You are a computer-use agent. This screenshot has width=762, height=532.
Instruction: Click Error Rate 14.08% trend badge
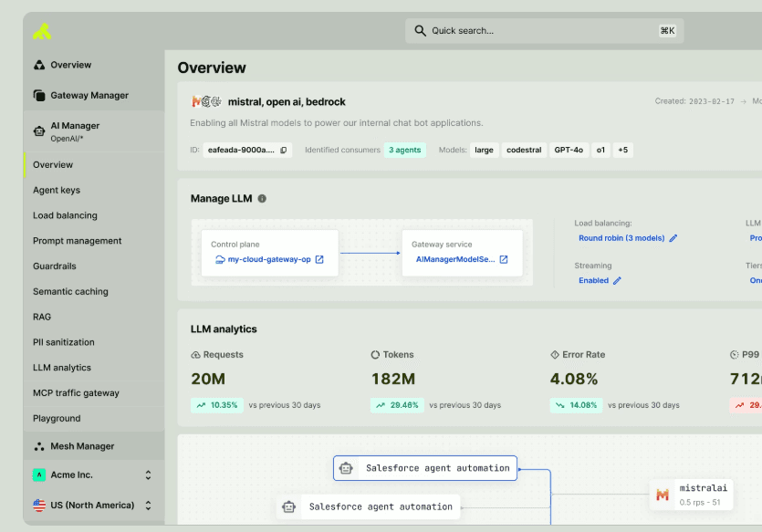576,405
